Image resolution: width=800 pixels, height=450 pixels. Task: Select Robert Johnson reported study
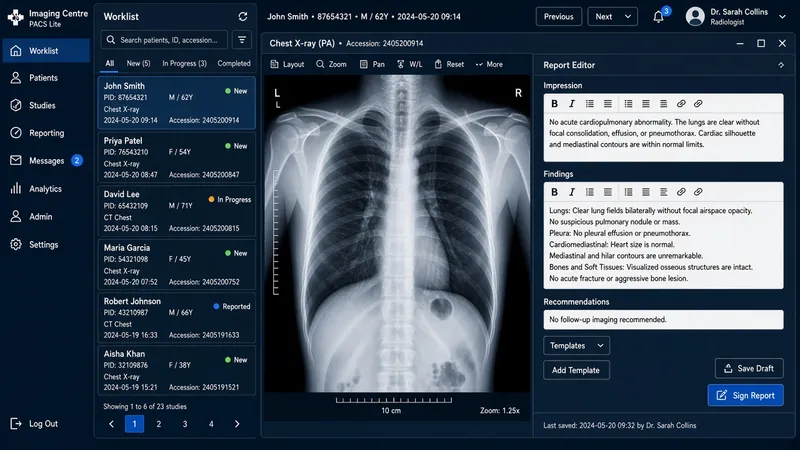(x=177, y=317)
